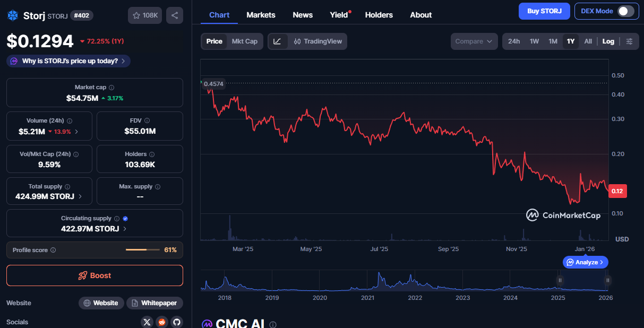
Task: Select the 1M time range
Action: coord(553,41)
